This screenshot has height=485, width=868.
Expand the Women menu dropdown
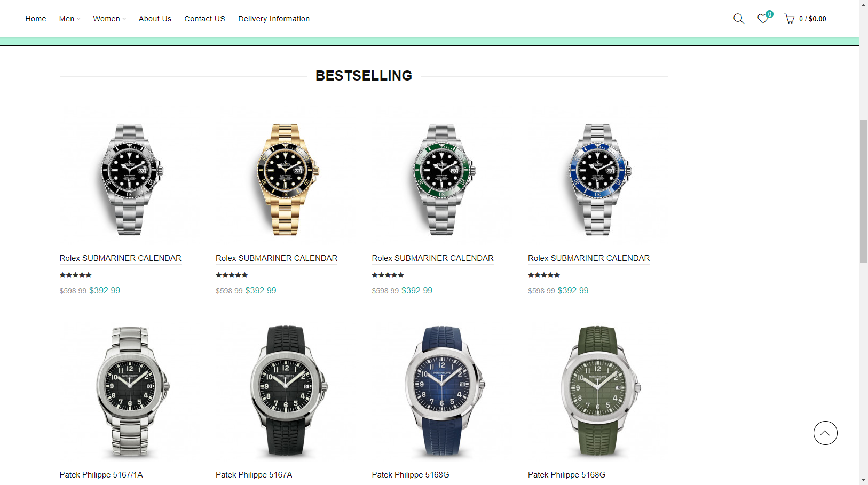pos(109,19)
